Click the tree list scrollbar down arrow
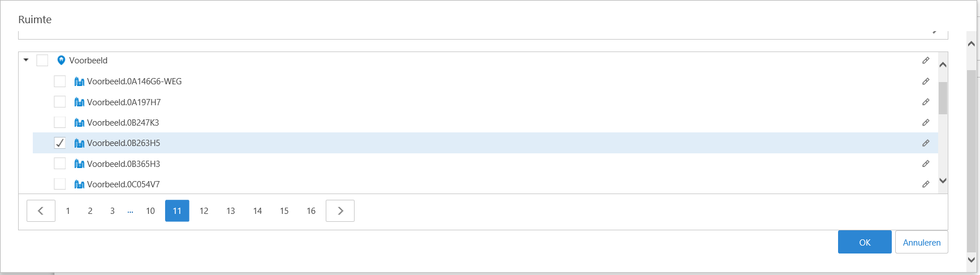 tap(943, 181)
